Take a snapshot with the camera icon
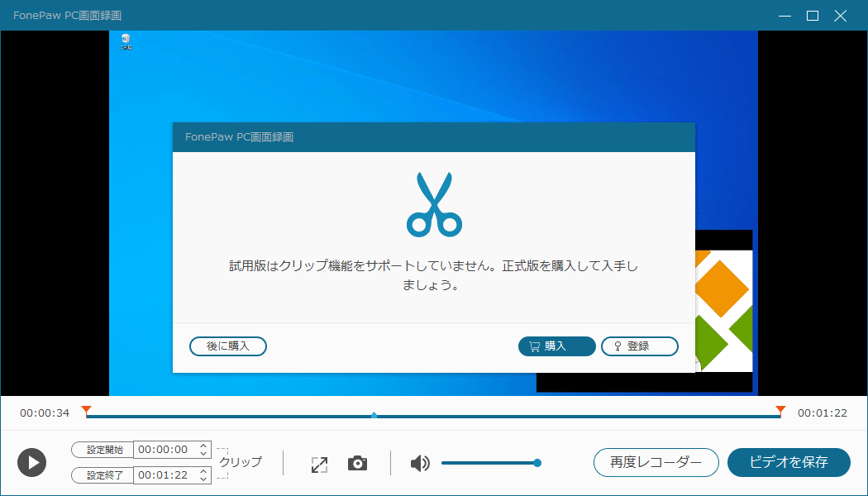 point(357,463)
